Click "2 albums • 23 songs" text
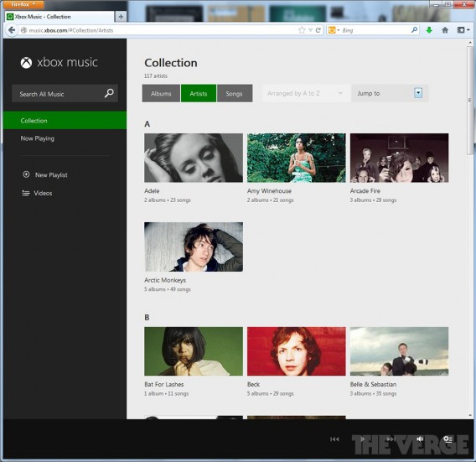 coord(168,200)
